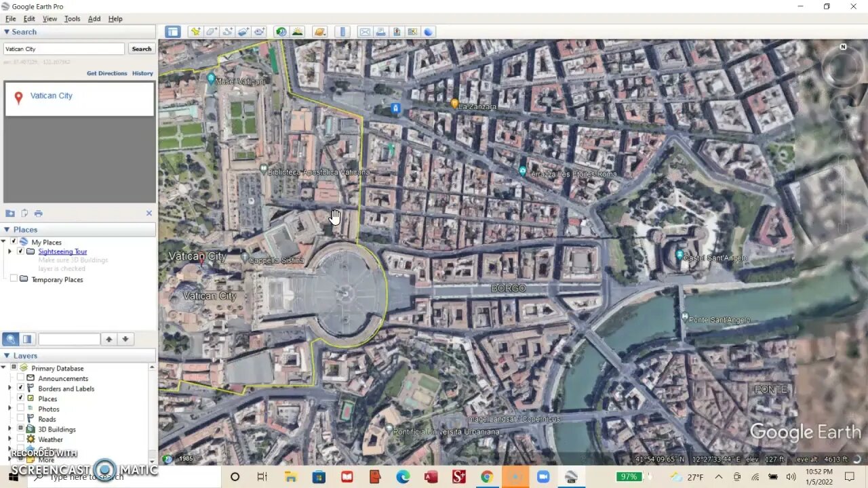
Task: Collapse the Primary Database tree node
Action: pos(4,368)
